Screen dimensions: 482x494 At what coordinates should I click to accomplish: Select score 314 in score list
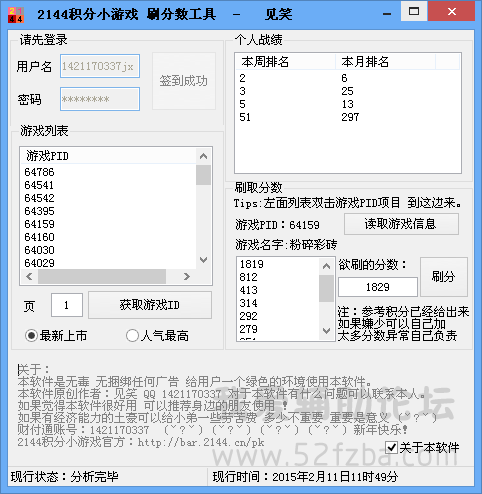[x=249, y=303]
